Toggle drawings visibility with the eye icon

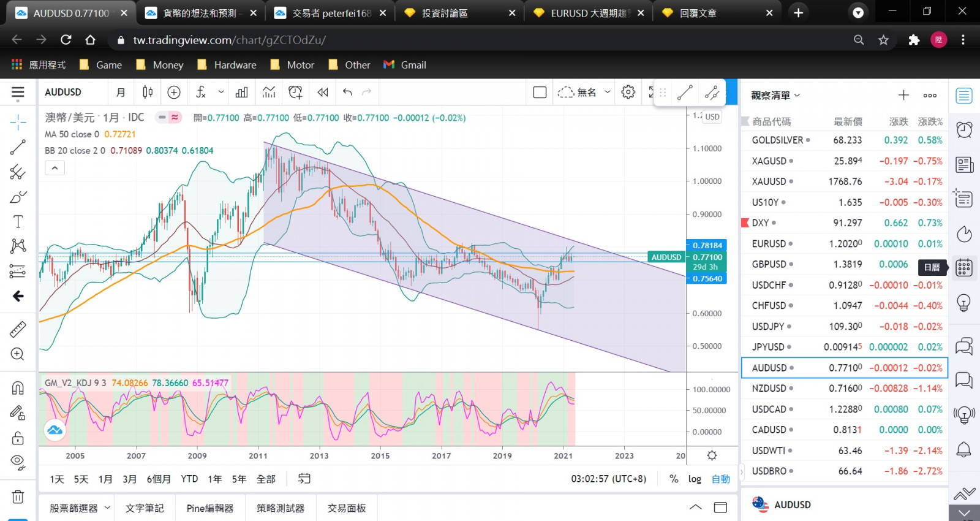pyautogui.click(x=18, y=462)
